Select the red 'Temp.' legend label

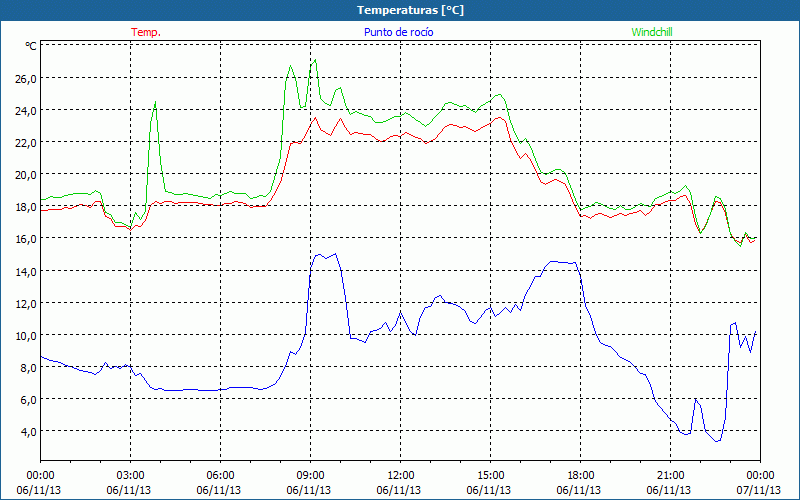point(146,32)
